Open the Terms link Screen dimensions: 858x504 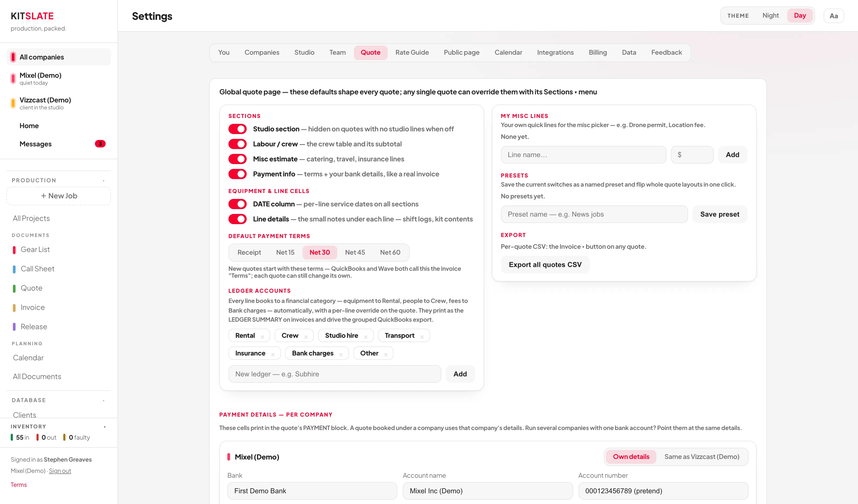click(19, 485)
